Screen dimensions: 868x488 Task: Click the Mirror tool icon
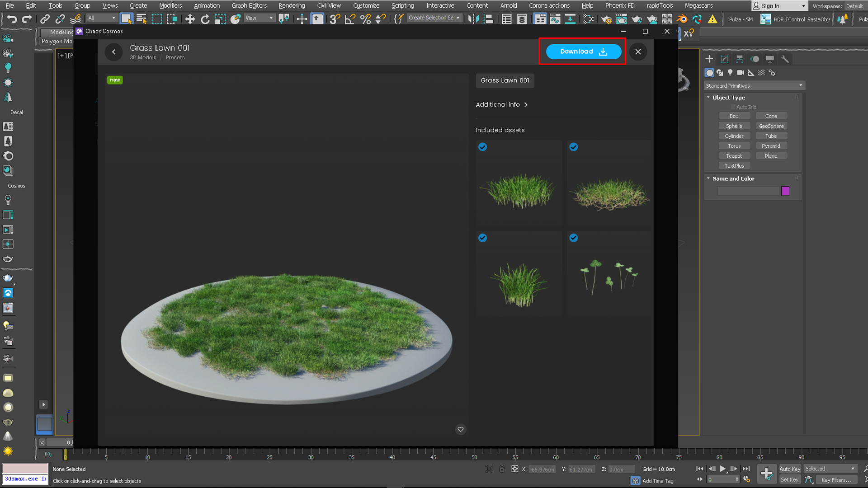[473, 19]
